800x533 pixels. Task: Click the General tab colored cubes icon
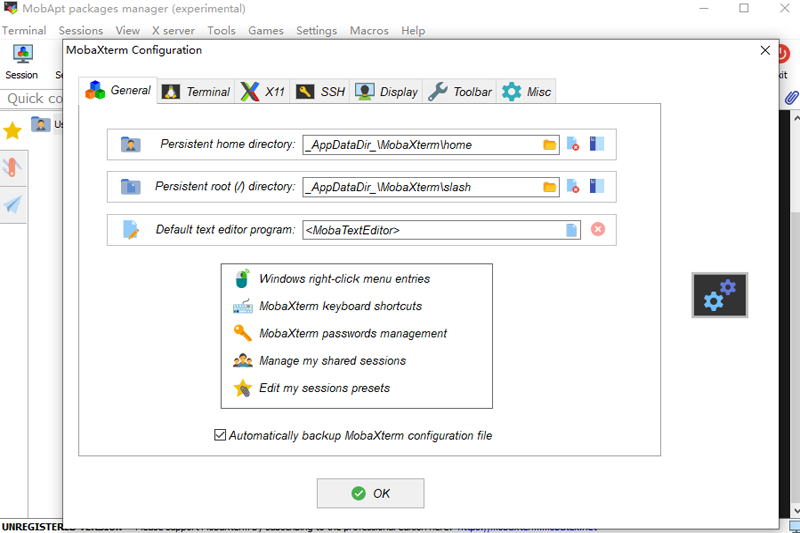click(95, 90)
